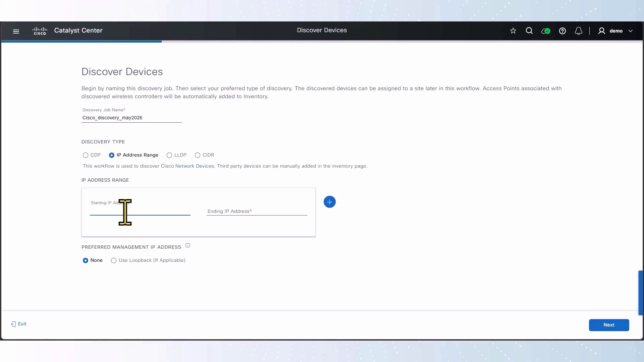Expand the demo user dropdown chevron

tap(631, 31)
